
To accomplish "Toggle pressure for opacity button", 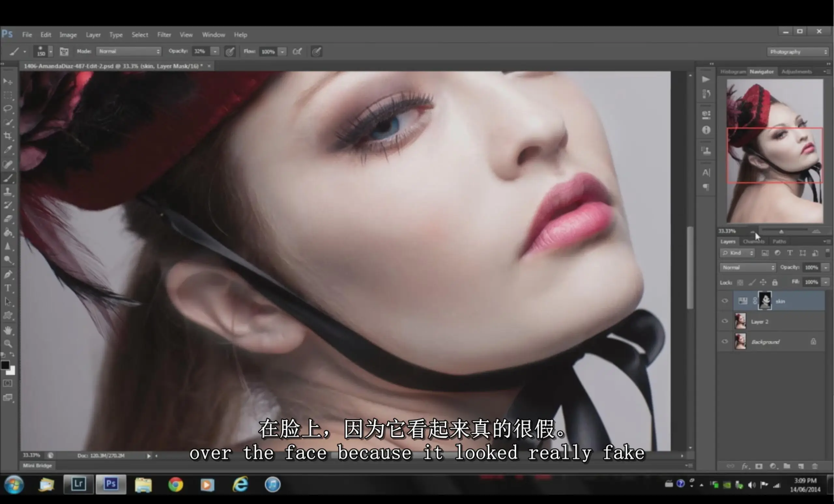I will [x=230, y=51].
